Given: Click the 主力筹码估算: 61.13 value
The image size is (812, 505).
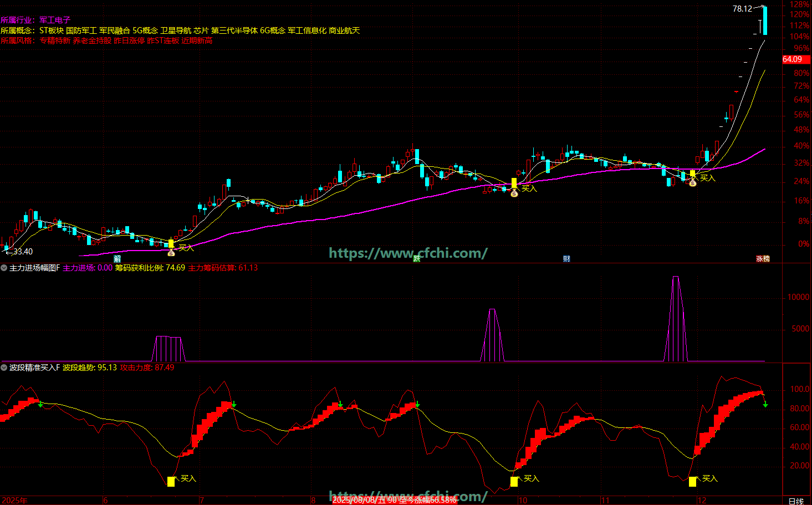Looking at the screenshot, I should [x=223, y=268].
